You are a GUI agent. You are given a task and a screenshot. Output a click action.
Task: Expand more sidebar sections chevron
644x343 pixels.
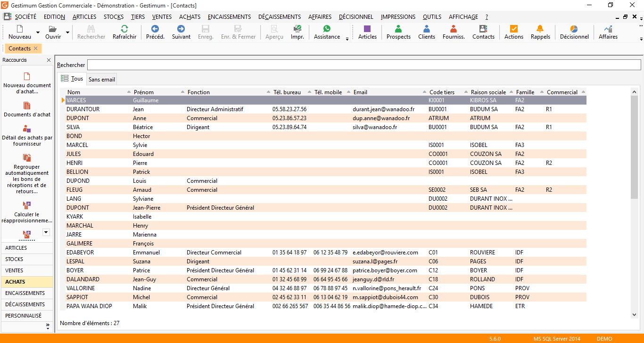pyautogui.click(x=47, y=326)
